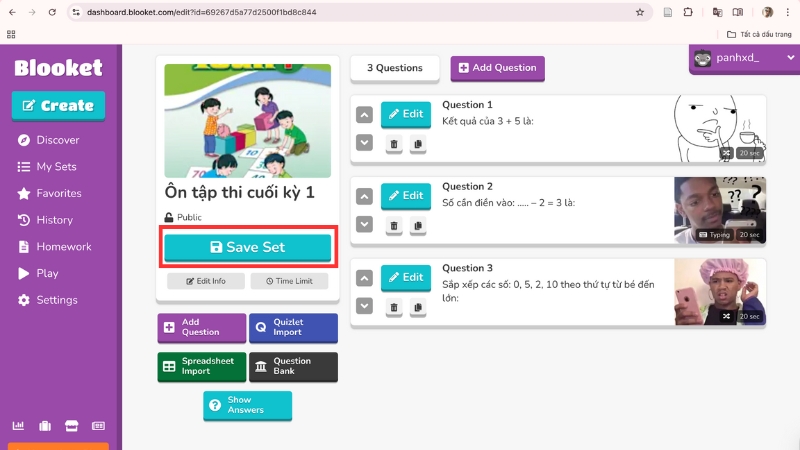This screenshot has height=450, width=800.
Task: Move Question 2 up with arrow
Action: [364, 197]
